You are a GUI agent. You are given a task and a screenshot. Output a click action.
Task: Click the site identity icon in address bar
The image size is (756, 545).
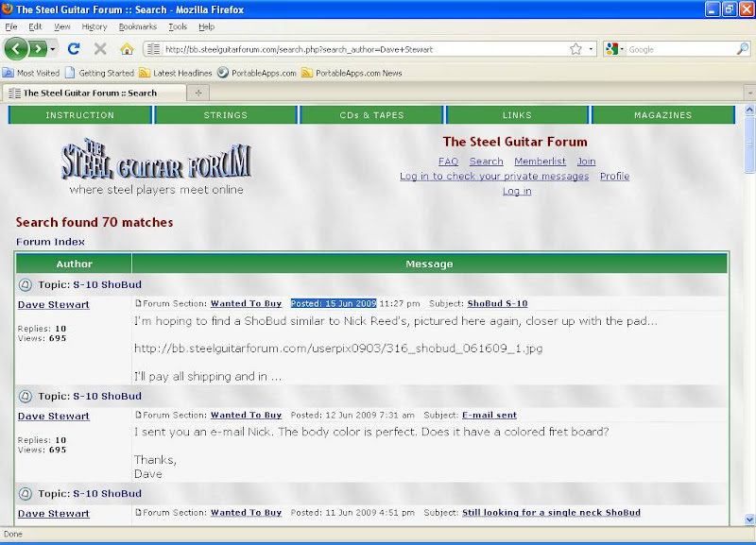pyautogui.click(x=153, y=49)
